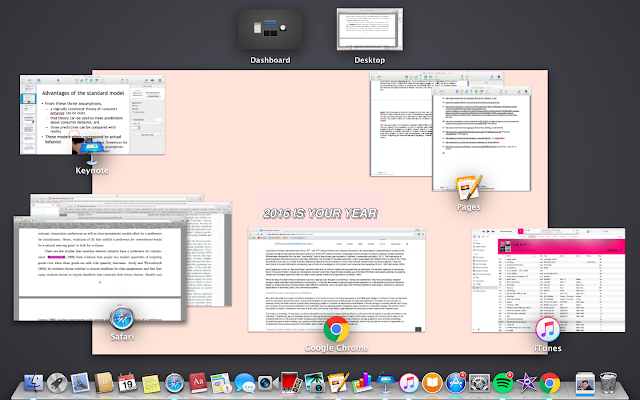Click the Safari compass badge on window group

122,318
